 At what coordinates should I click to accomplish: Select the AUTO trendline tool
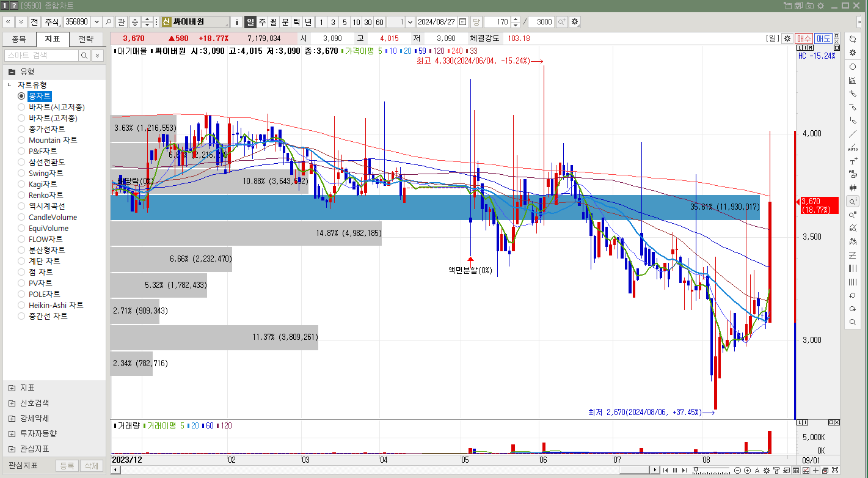pyautogui.click(x=853, y=147)
